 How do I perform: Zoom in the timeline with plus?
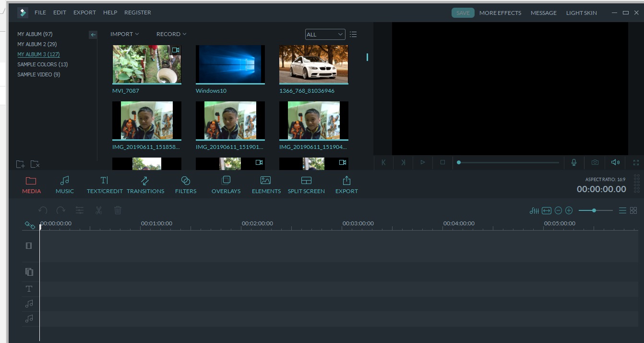[x=569, y=210]
